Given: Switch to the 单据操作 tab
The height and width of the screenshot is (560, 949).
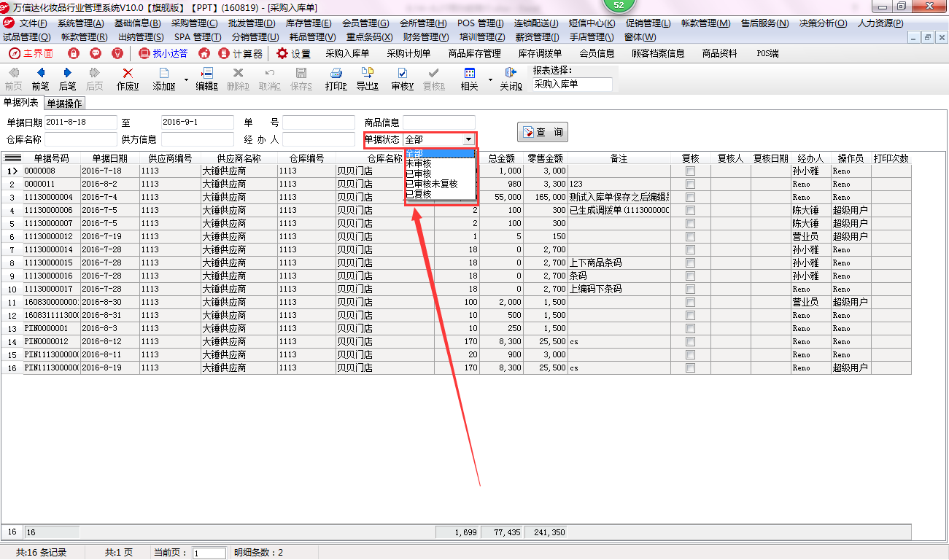Looking at the screenshot, I should (x=65, y=104).
